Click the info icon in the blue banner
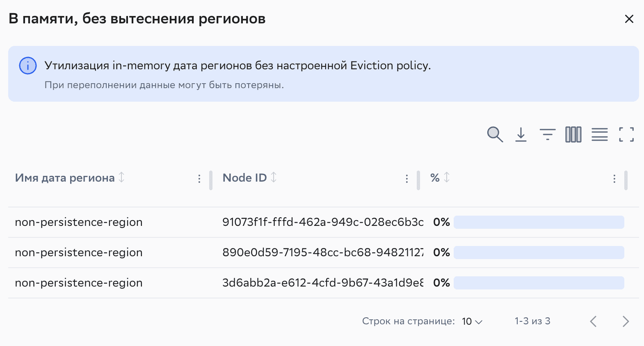Viewport: 644px width, 346px height. tap(27, 65)
